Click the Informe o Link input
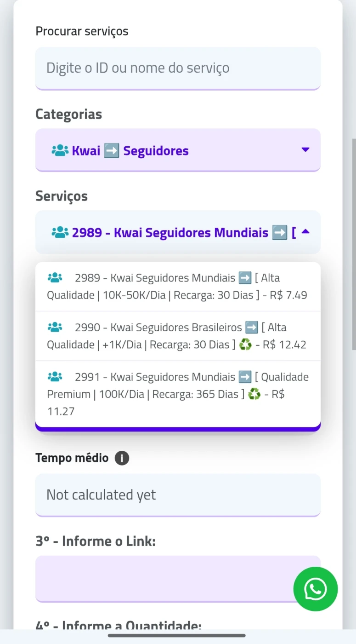356x644 pixels. (x=165, y=578)
